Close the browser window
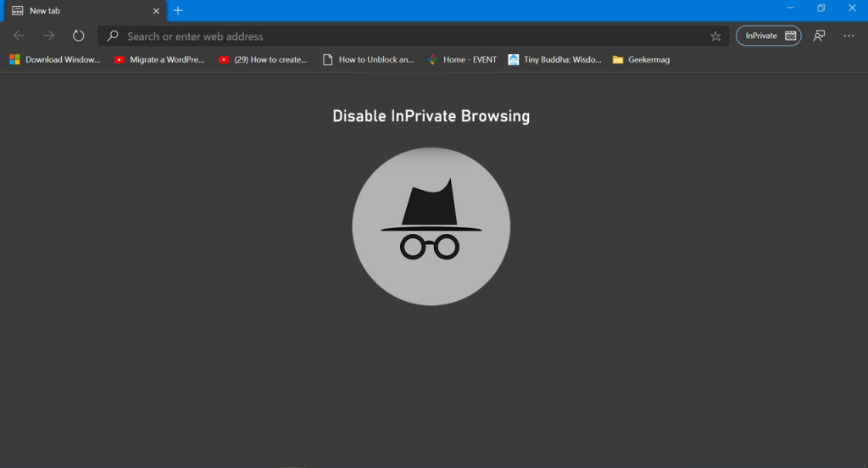Image resolution: width=868 pixels, height=468 pixels. coord(853,8)
